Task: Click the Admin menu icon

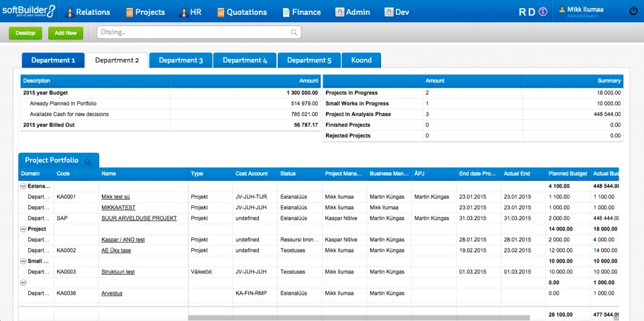Action: click(339, 12)
